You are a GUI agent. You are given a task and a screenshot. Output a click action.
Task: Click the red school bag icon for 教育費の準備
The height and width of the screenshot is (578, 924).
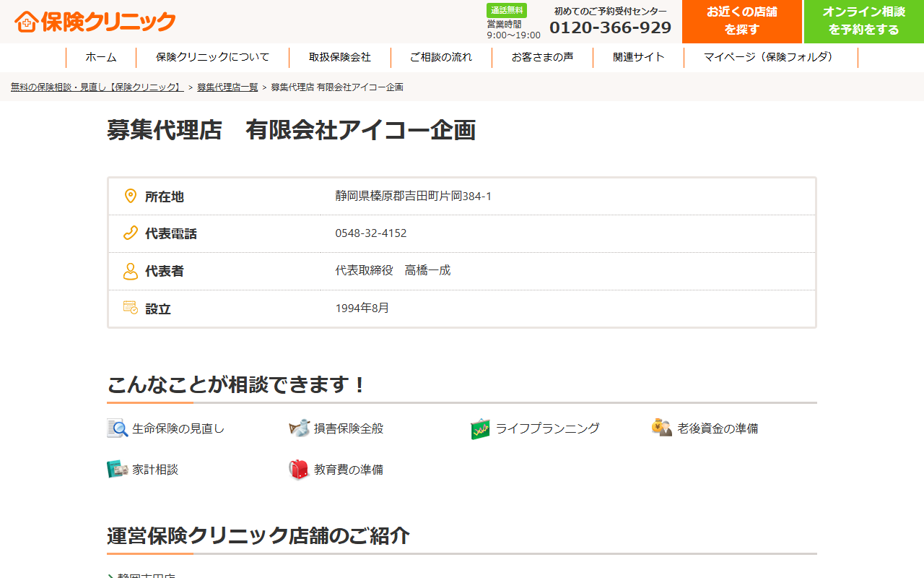[x=299, y=470]
